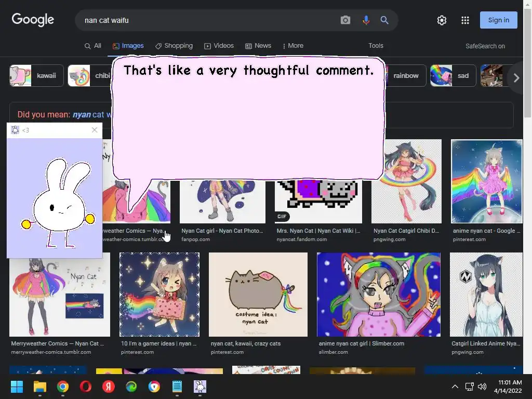Open Windows Start menu
This screenshot has height=399, width=532.
point(17,387)
